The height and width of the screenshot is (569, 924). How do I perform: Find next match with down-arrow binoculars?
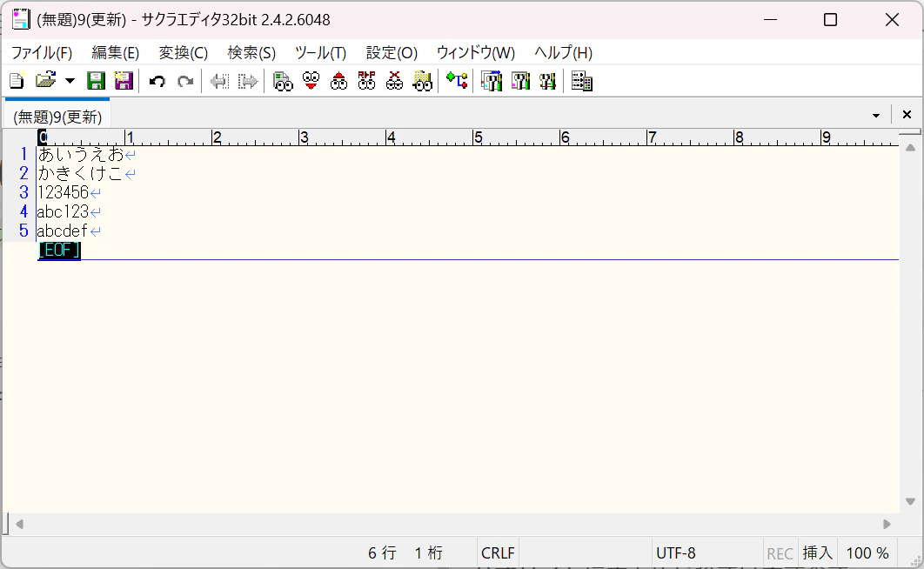pyautogui.click(x=311, y=81)
